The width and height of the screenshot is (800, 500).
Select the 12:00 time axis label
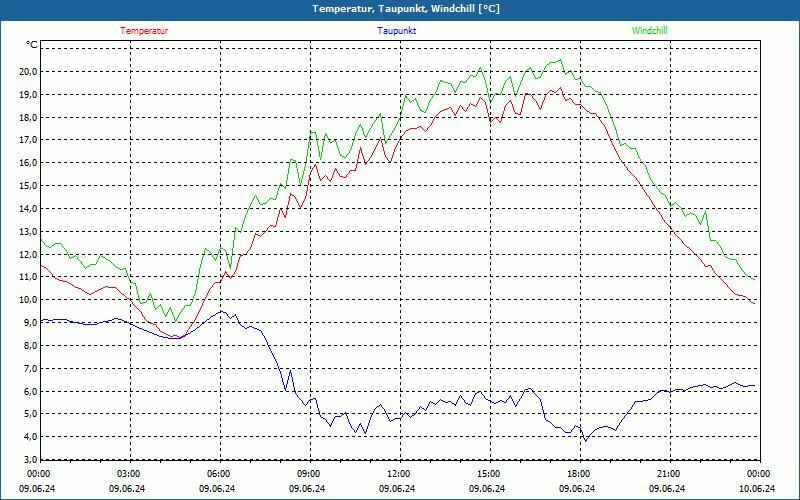click(x=398, y=474)
